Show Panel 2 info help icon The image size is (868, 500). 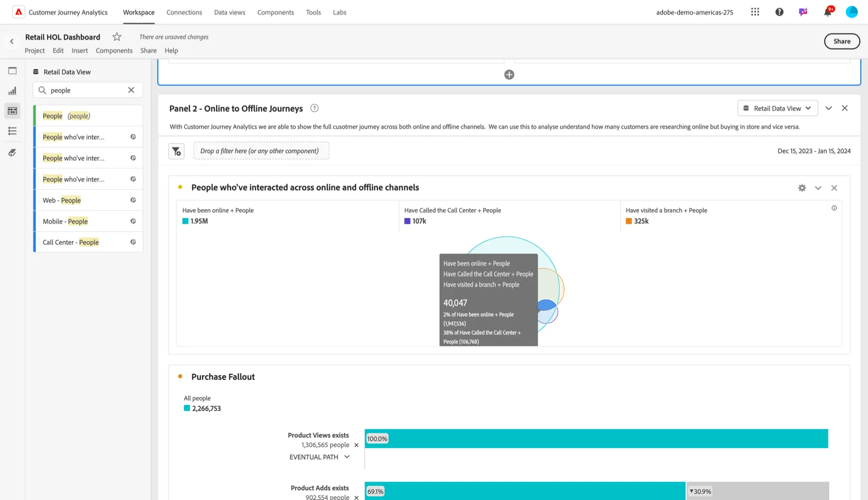click(x=314, y=108)
